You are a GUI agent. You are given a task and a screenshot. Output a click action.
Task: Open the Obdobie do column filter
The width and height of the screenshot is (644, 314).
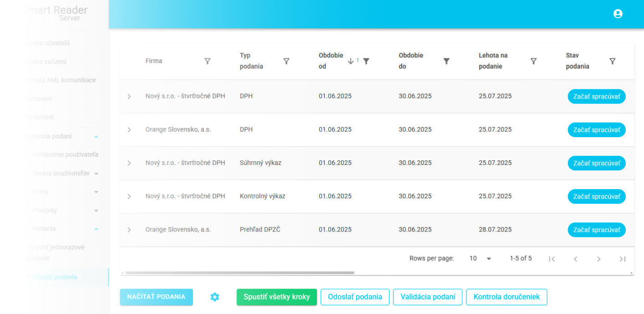(446, 61)
